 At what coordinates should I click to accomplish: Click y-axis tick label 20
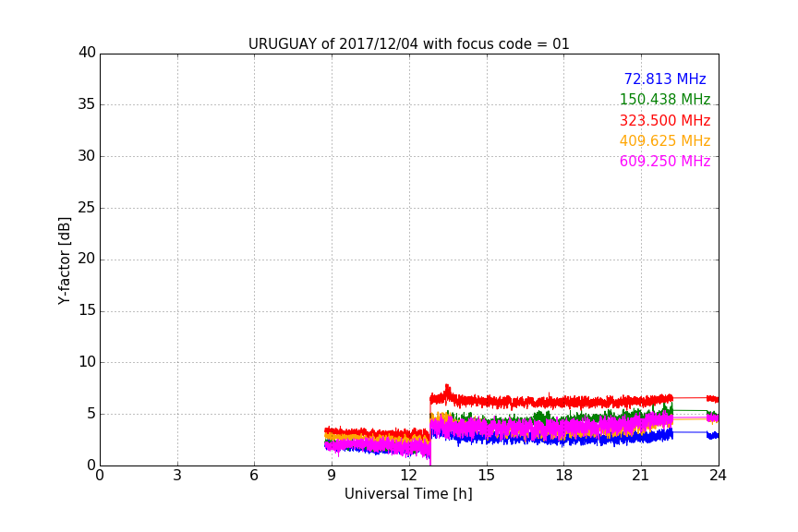pos(87,259)
